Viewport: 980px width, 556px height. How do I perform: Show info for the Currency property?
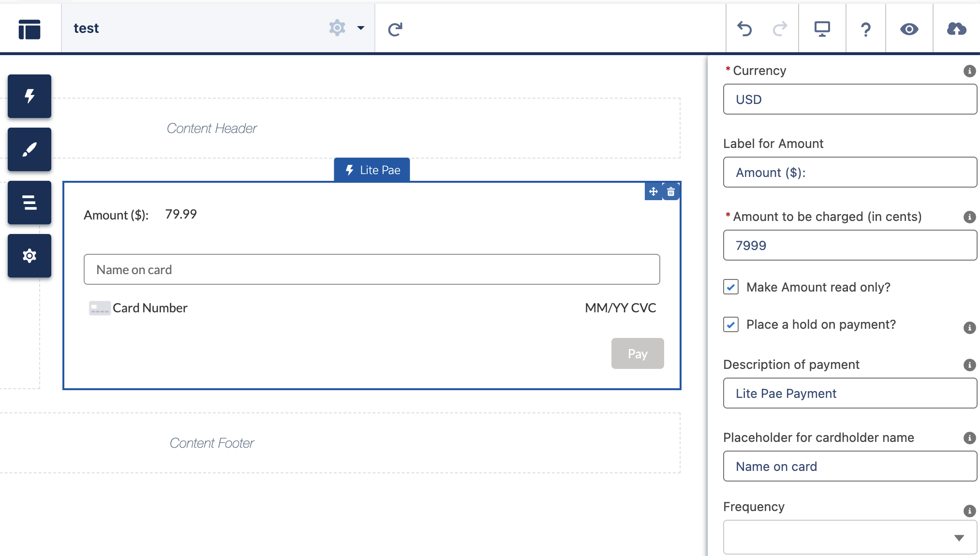[969, 71]
